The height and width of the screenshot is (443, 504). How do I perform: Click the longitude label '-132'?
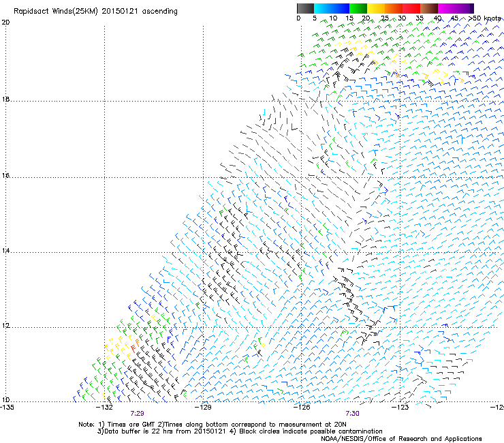pyautogui.click(x=104, y=408)
